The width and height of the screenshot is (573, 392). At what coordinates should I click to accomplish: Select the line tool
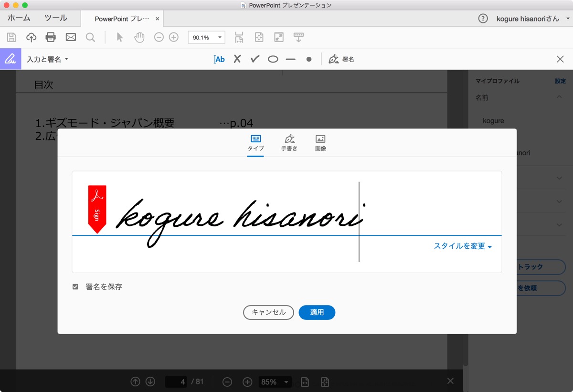[x=291, y=59]
